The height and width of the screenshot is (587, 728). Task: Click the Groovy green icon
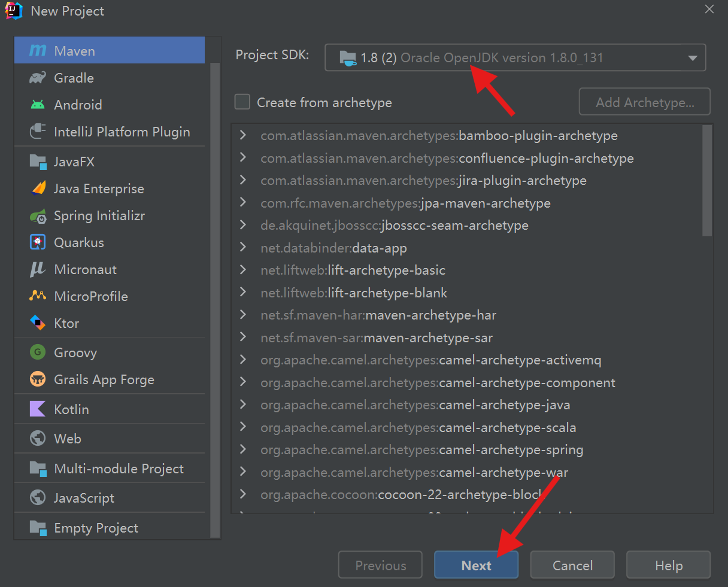click(38, 352)
